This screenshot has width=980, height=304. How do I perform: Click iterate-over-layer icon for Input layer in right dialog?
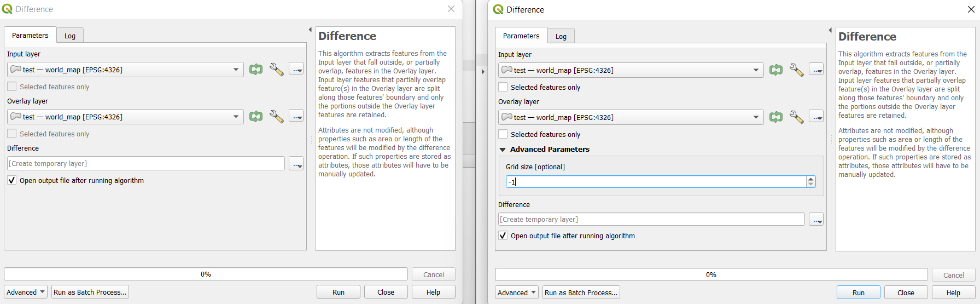775,70
